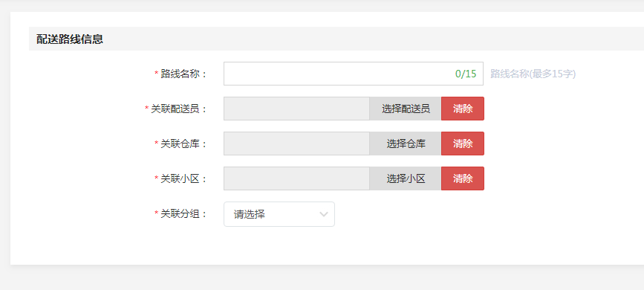Click the 配送路线信息 section header
Viewport: 644px width, 290px height.
(70, 39)
